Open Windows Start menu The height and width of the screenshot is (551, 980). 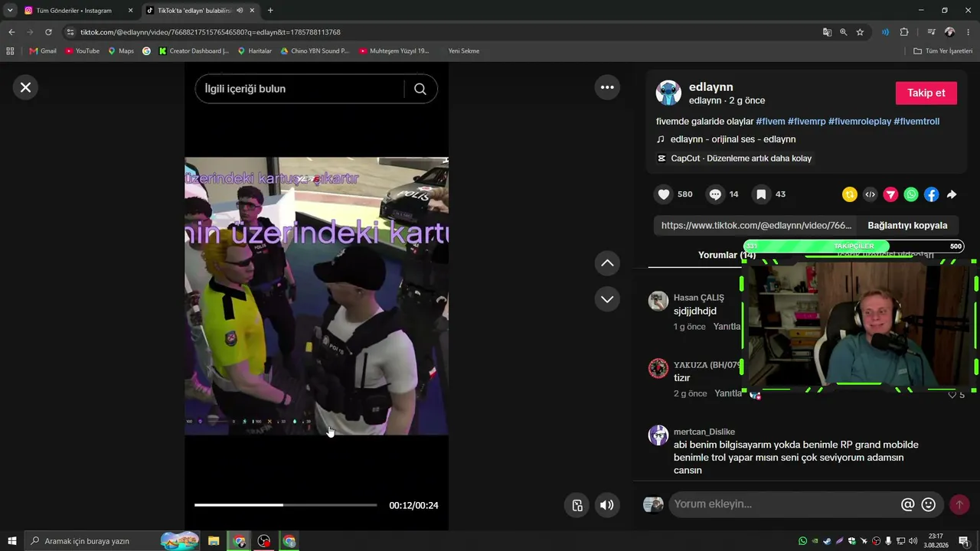click(11, 541)
